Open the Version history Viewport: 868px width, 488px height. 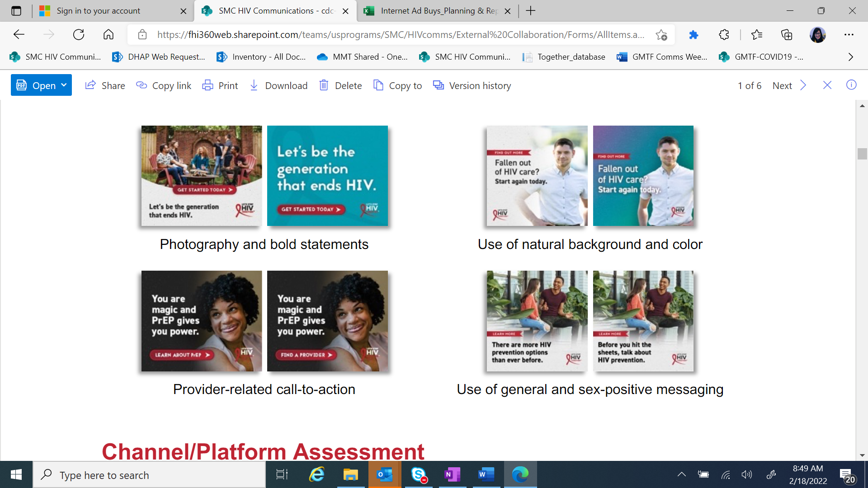[472, 85]
